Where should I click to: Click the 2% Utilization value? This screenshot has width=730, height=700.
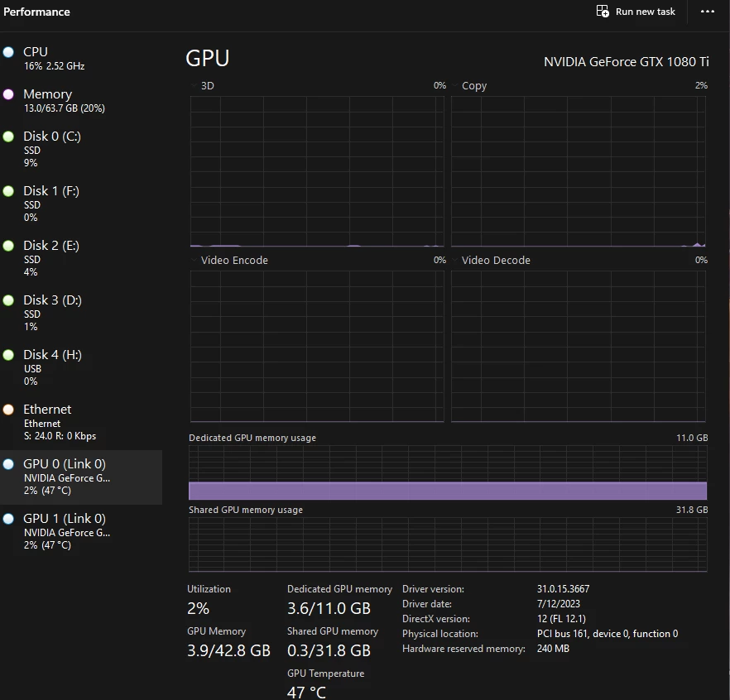point(199,608)
